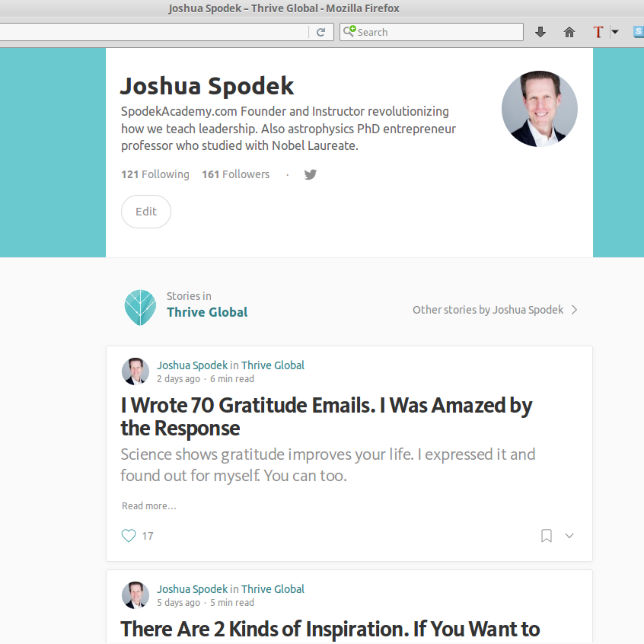Click Read more on the Gratitude Emails story
This screenshot has height=644, width=644.
click(x=149, y=506)
